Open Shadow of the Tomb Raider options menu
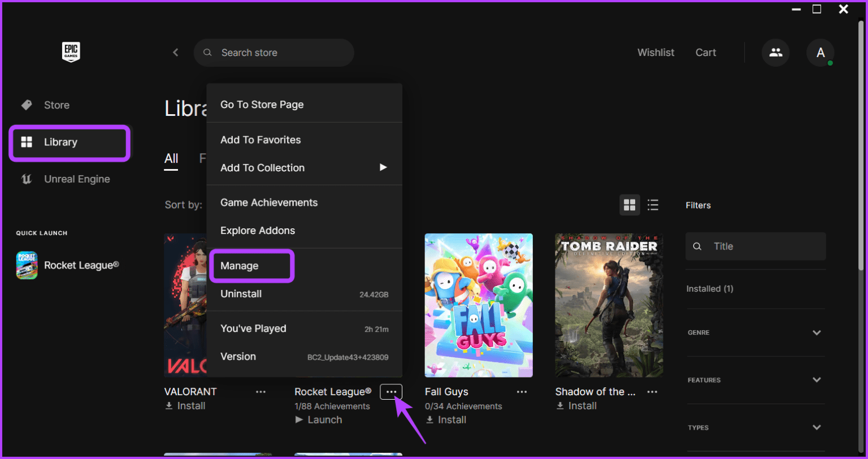This screenshot has height=459, width=868. click(x=652, y=391)
